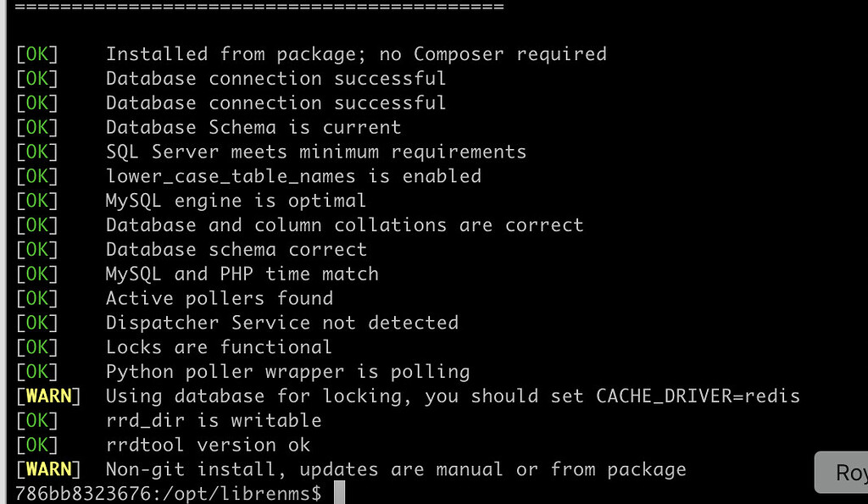Click 'SQL Server meets minimum requirements' text

click(315, 152)
